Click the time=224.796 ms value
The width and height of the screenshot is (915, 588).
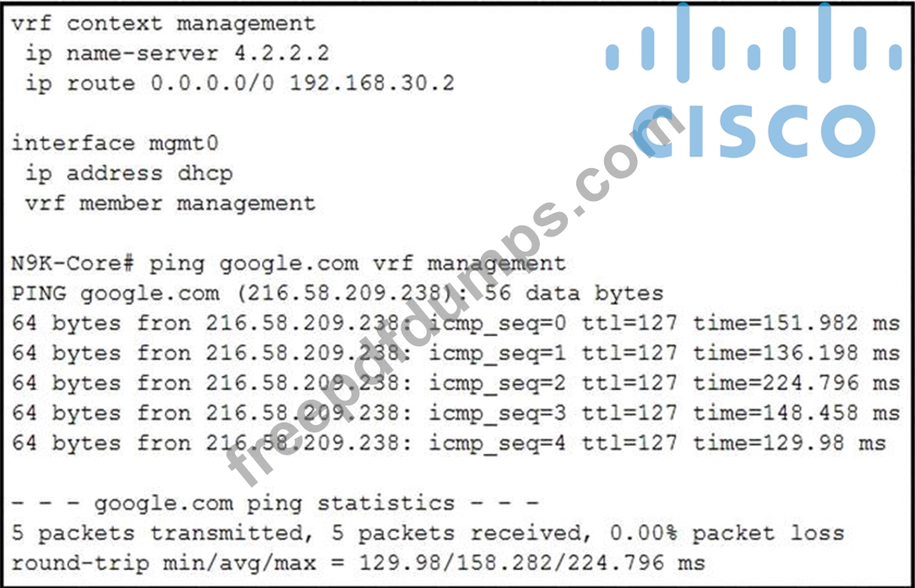tap(797, 383)
